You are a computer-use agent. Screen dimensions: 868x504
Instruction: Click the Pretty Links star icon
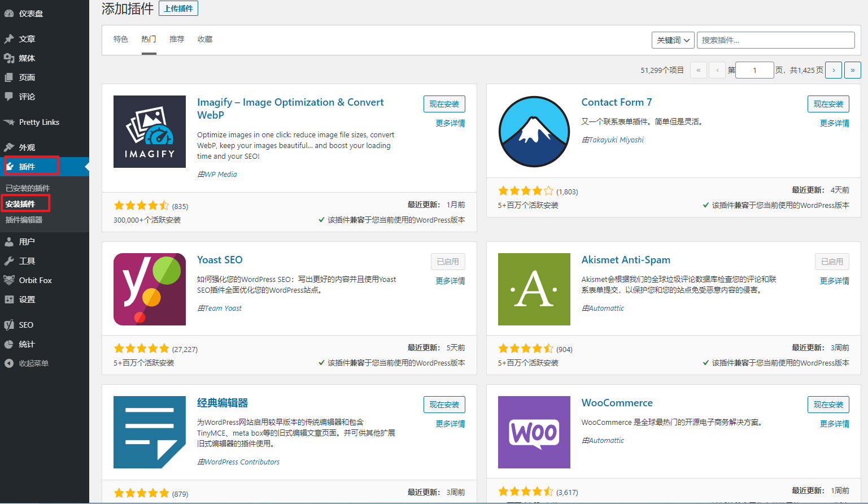tap(9, 122)
